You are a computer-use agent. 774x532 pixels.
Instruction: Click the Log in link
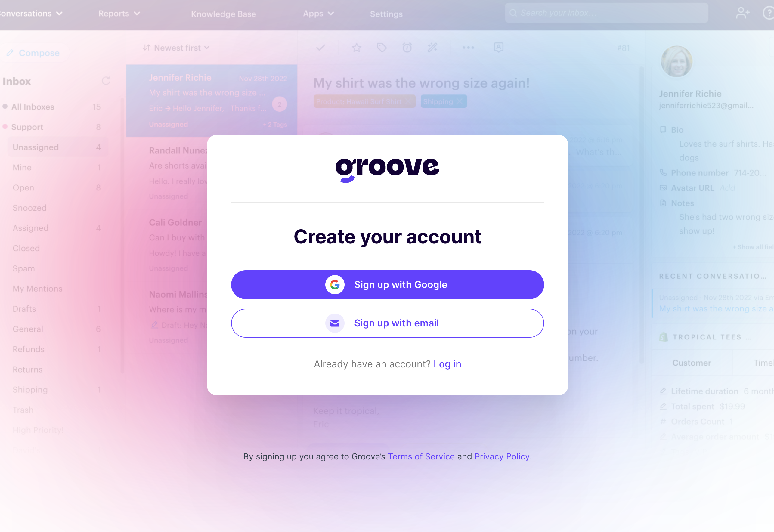[x=447, y=363]
